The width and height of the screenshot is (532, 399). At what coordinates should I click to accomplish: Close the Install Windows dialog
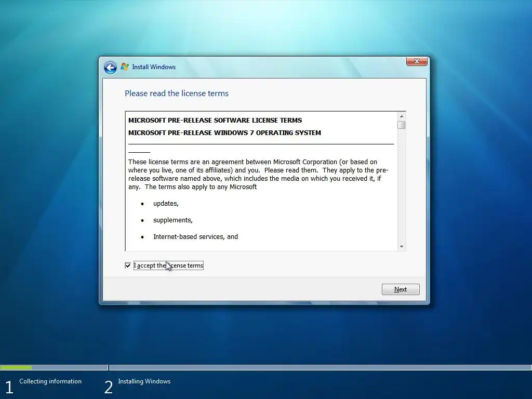click(x=417, y=61)
